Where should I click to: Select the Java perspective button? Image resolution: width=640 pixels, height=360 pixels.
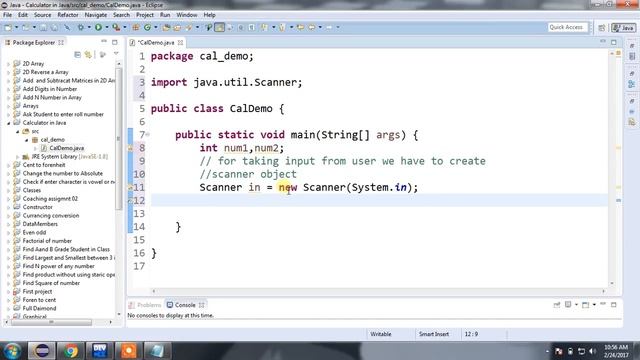[623, 27]
